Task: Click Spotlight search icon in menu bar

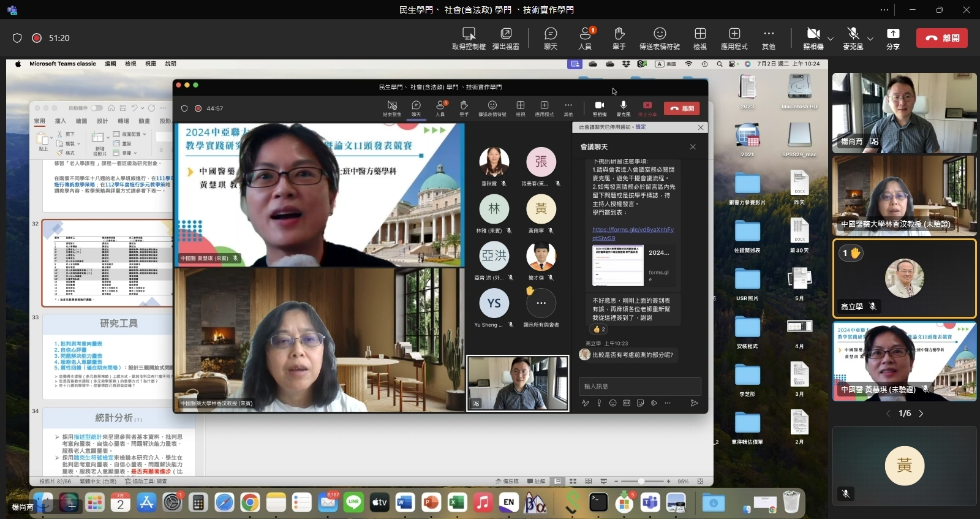Action: [720, 64]
